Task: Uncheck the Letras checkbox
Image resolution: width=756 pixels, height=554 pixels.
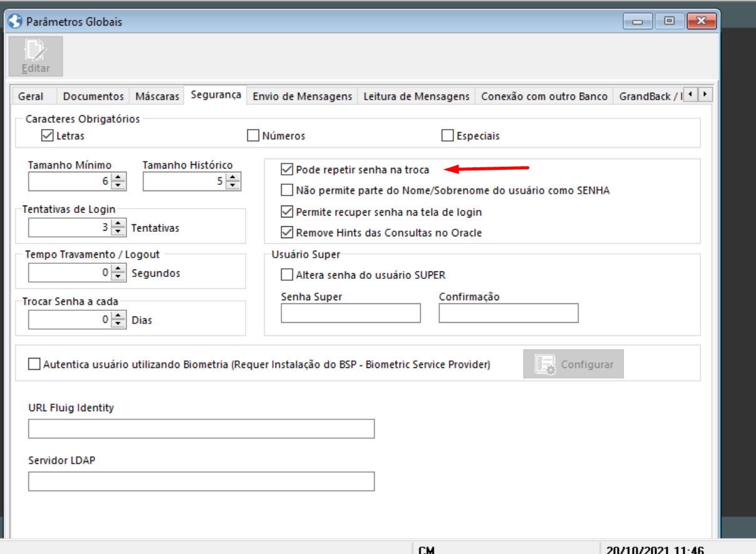Action: pos(47,135)
